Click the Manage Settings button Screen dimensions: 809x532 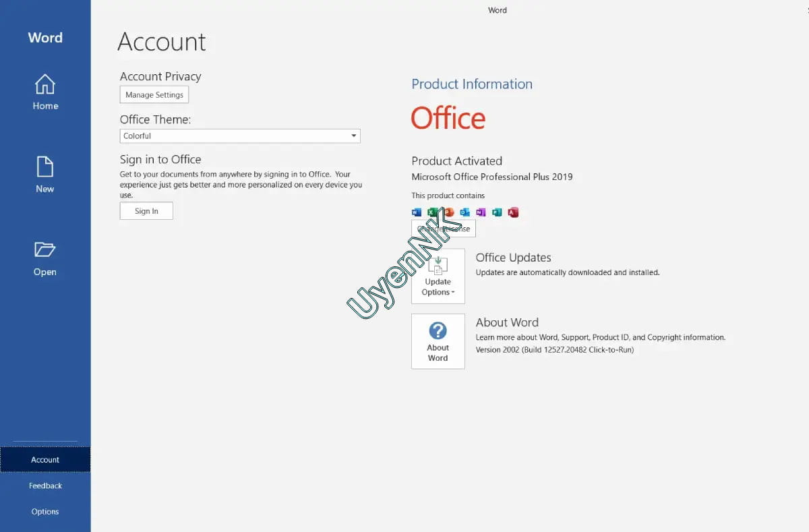(x=154, y=95)
